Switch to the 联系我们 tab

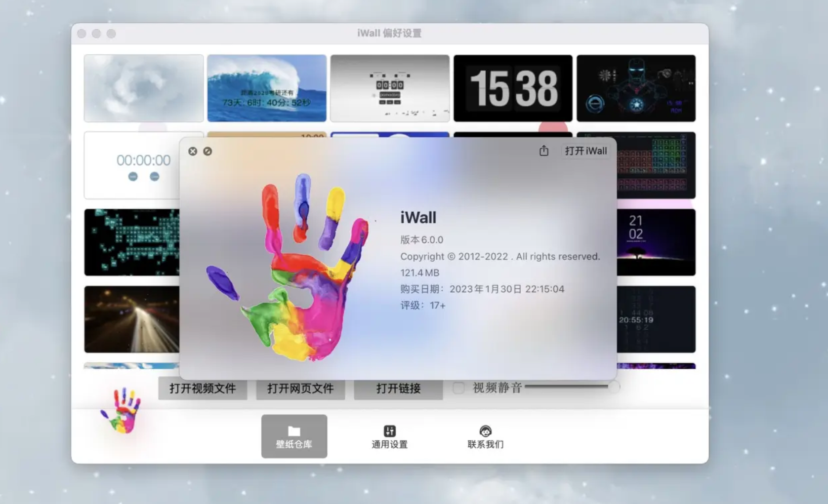click(x=485, y=436)
